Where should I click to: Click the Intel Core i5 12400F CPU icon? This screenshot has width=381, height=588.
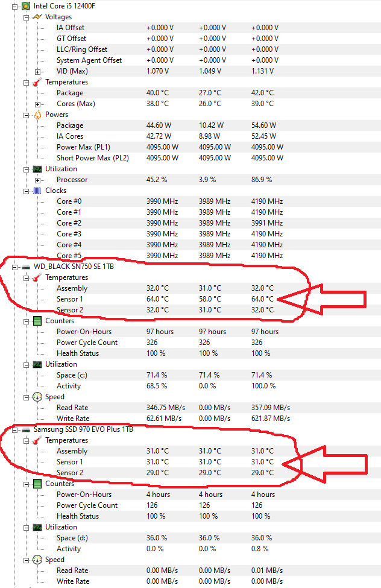point(26,6)
